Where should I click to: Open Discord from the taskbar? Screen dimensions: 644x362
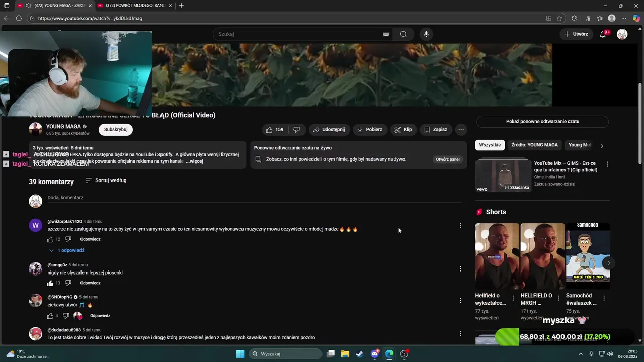pyautogui.click(x=375, y=354)
